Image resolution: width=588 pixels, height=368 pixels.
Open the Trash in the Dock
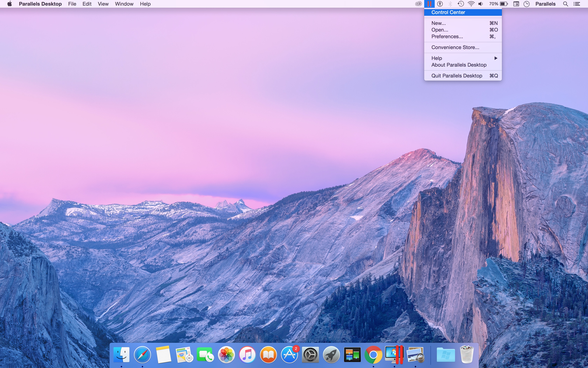(x=467, y=355)
